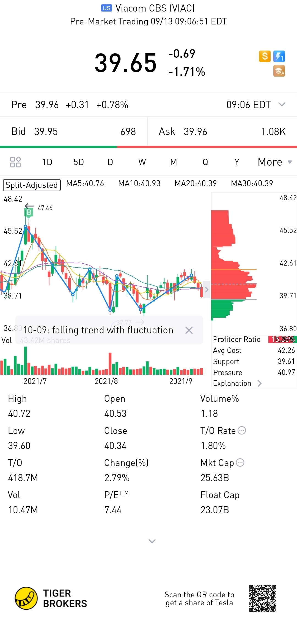Tap the red ask ratio bar
The height and width of the screenshot is (644, 297).
click(207, 147)
